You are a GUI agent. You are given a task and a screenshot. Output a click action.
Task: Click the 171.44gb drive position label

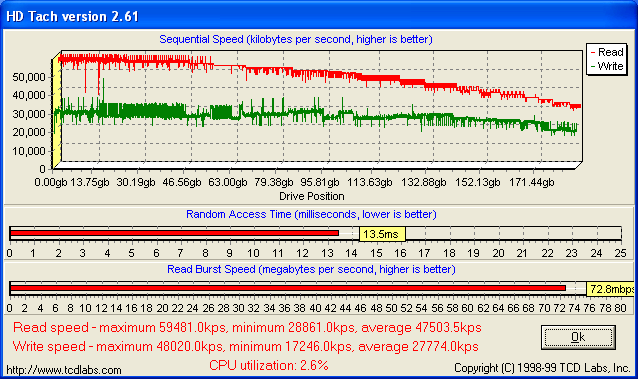[532, 182]
